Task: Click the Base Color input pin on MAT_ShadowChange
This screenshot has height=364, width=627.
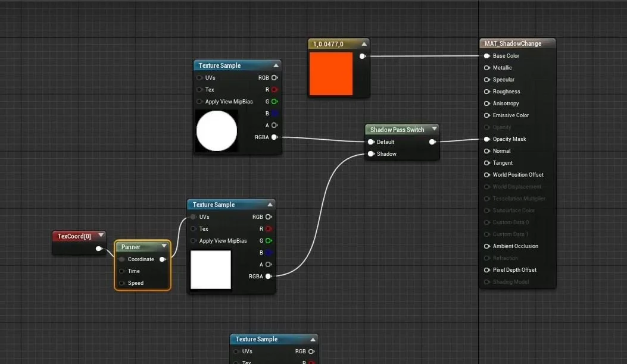Action: 486,55
